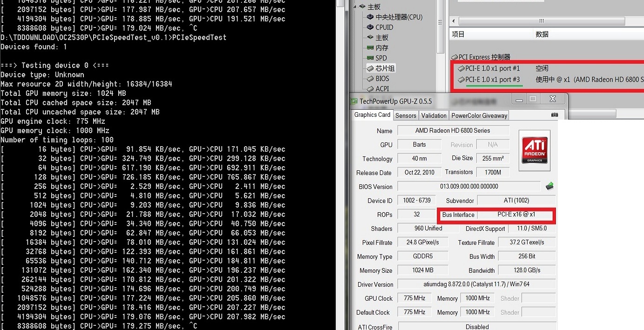
Task: Click the SPD memory icon
Action: [x=370, y=58]
